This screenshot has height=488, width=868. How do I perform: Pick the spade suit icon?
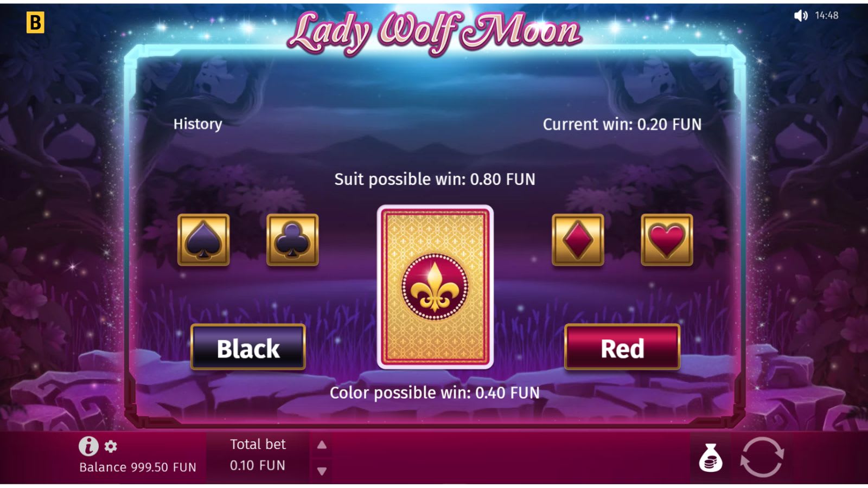point(203,240)
